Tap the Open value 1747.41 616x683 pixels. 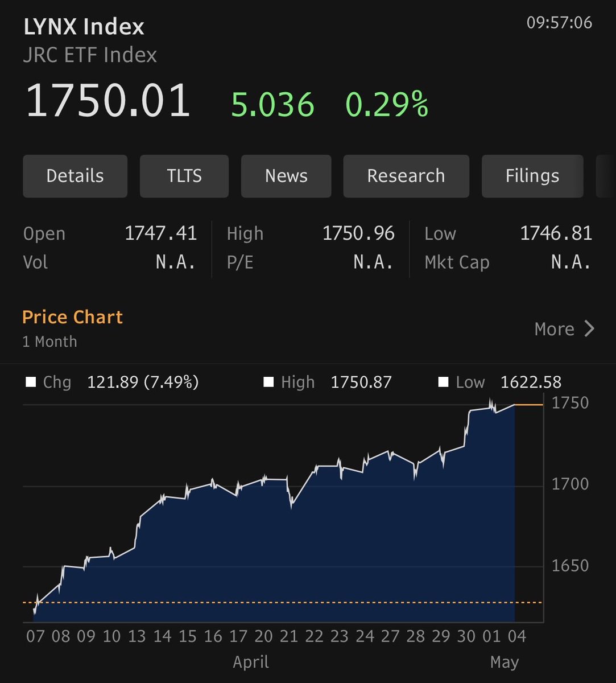pos(161,233)
